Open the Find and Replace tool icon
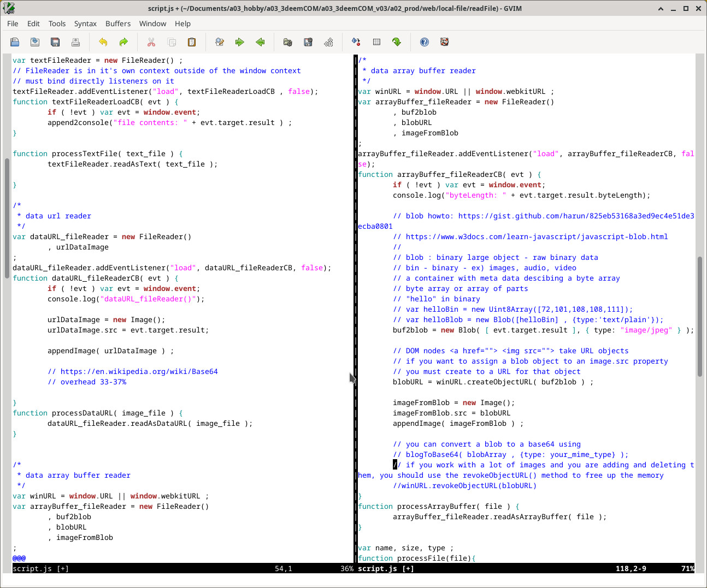The width and height of the screenshot is (707, 588). pos(220,42)
